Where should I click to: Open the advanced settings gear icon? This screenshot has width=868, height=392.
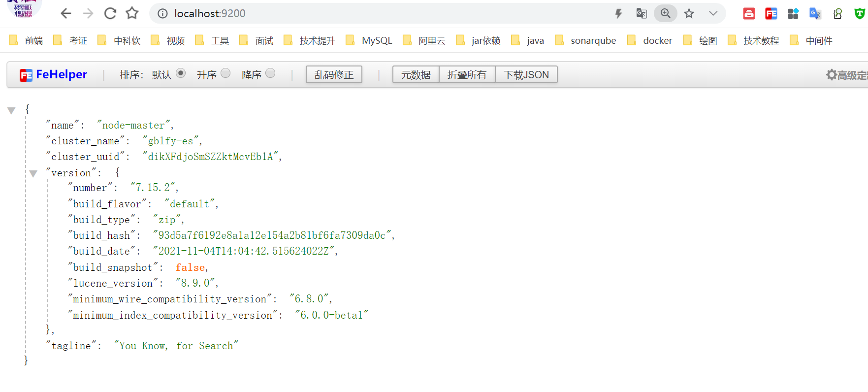coord(832,75)
